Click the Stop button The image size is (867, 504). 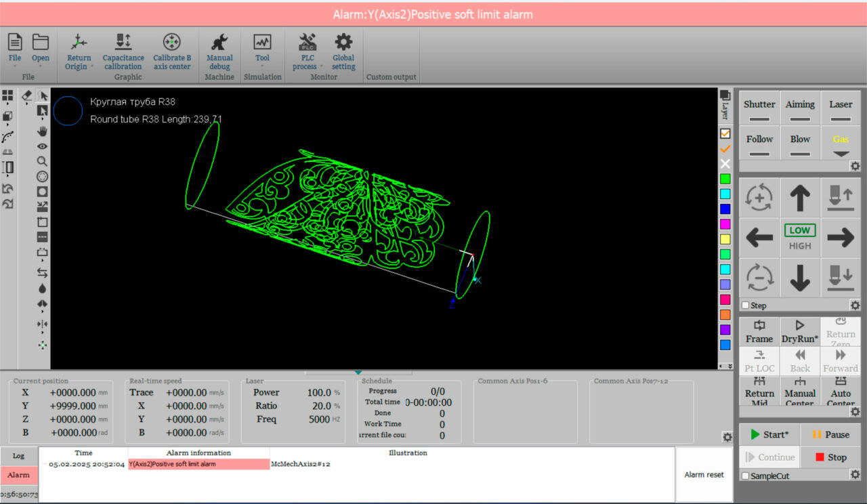830,457
